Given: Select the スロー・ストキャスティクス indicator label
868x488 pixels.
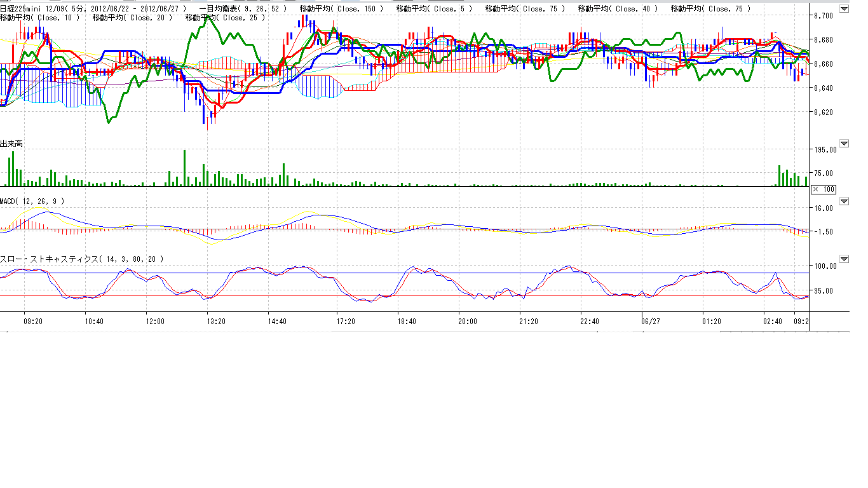Looking at the screenshot, I should click(81, 259).
